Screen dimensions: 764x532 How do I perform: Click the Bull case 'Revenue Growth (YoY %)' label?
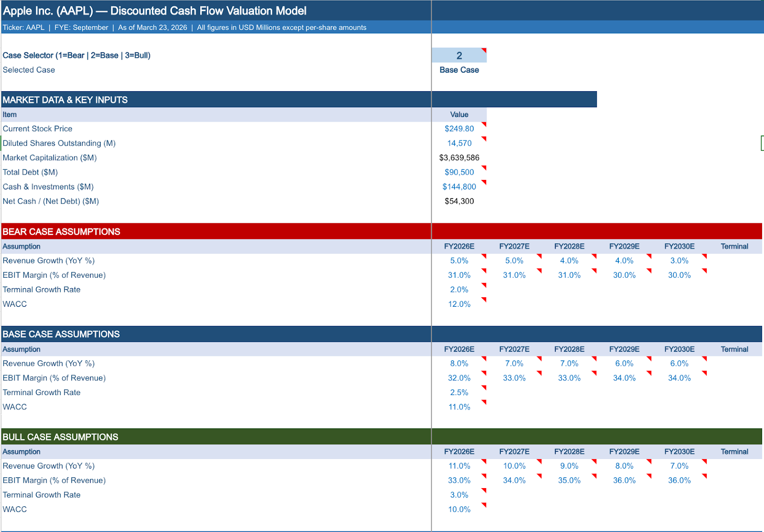click(49, 466)
